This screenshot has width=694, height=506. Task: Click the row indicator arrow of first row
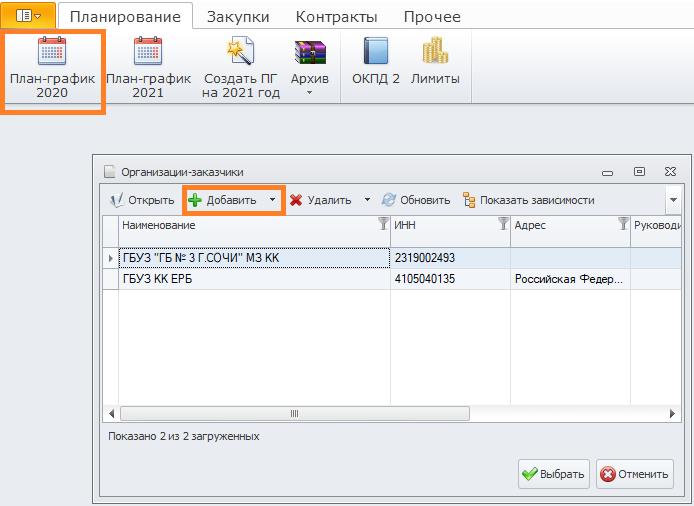[111, 258]
